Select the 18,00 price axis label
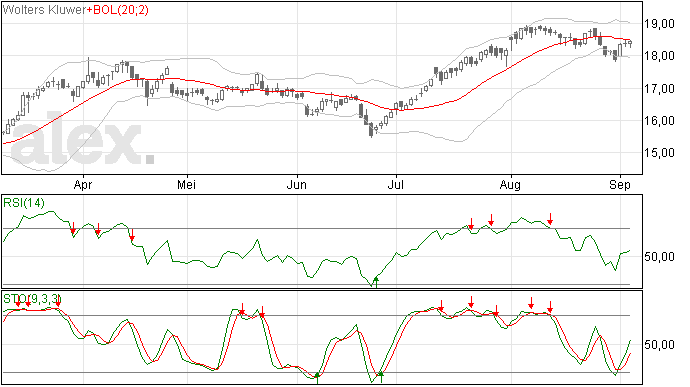Image resolution: width=690 pixels, height=387 pixels. coord(660,56)
